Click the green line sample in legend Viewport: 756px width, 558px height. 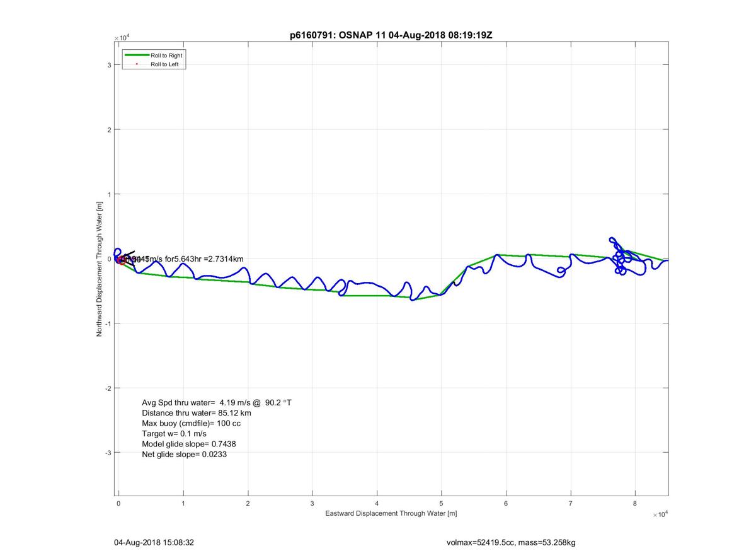pyautogui.click(x=137, y=55)
